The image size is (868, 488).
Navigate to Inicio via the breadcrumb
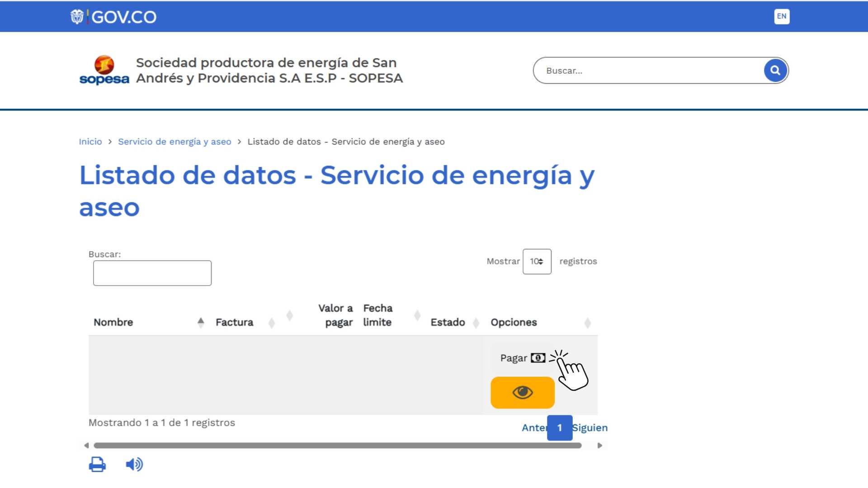(90, 141)
